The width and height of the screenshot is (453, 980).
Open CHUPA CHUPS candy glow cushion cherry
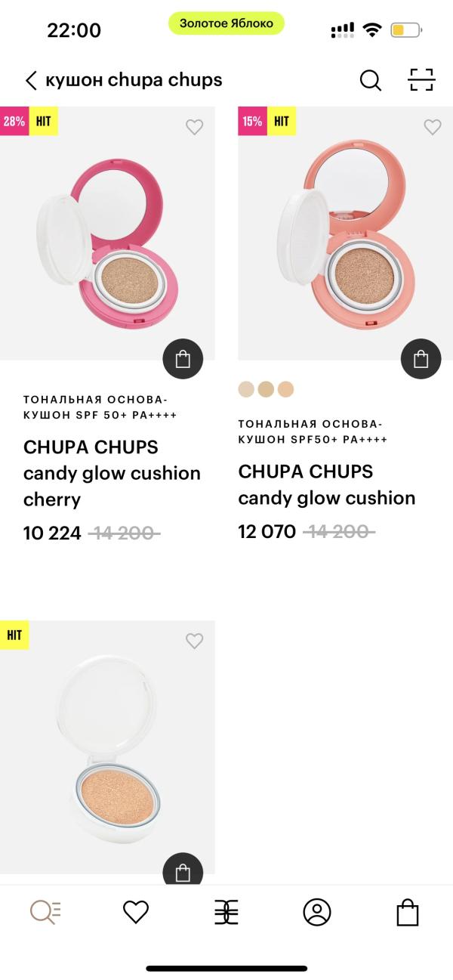click(112, 473)
